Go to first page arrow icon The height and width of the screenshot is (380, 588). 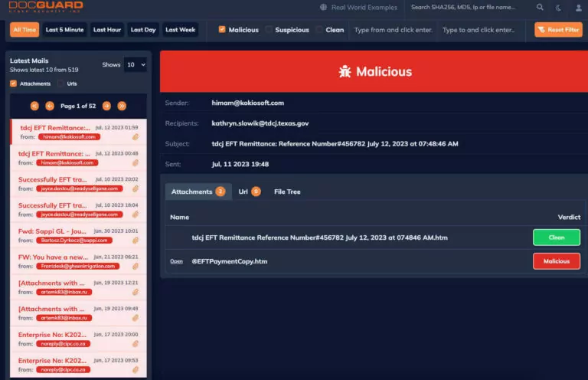click(34, 106)
